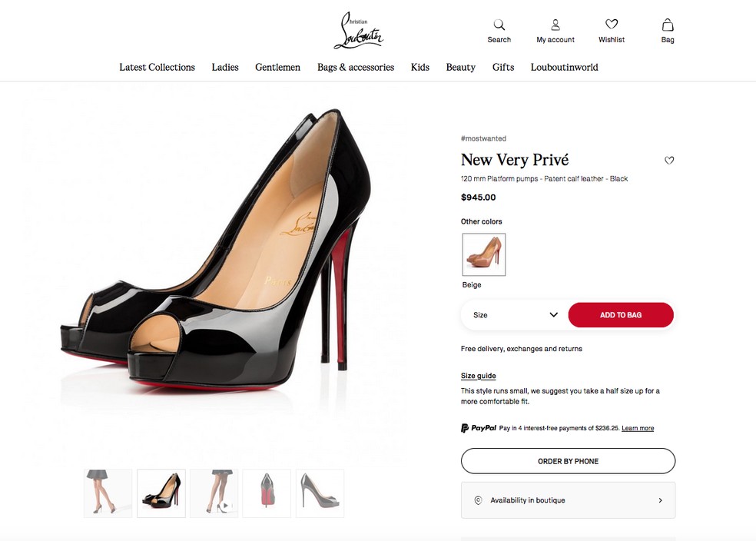Select thumbnail of side profile shoe
Viewport: 756px width, 541px height.
click(320, 493)
